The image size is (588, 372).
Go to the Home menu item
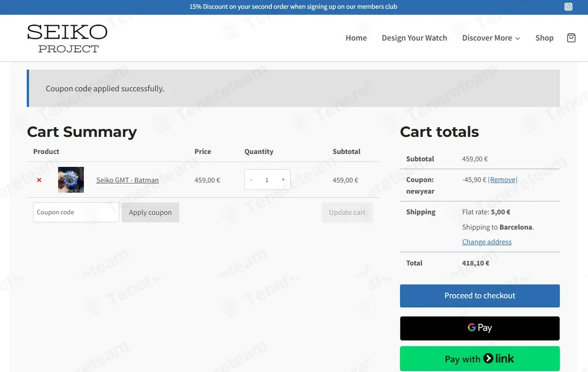[356, 38]
